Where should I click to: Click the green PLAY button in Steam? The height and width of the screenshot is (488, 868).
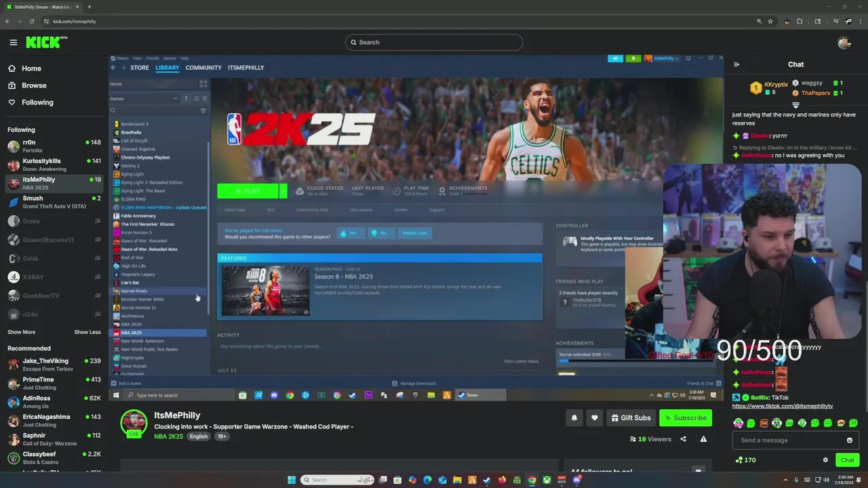pyautogui.click(x=248, y=191)
